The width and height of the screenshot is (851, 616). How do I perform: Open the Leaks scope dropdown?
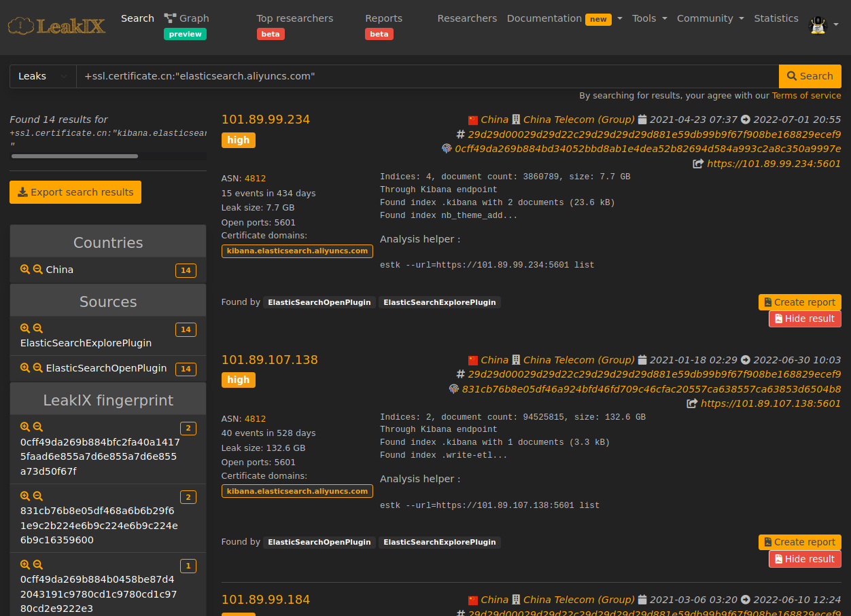click(x=43, y=76)
